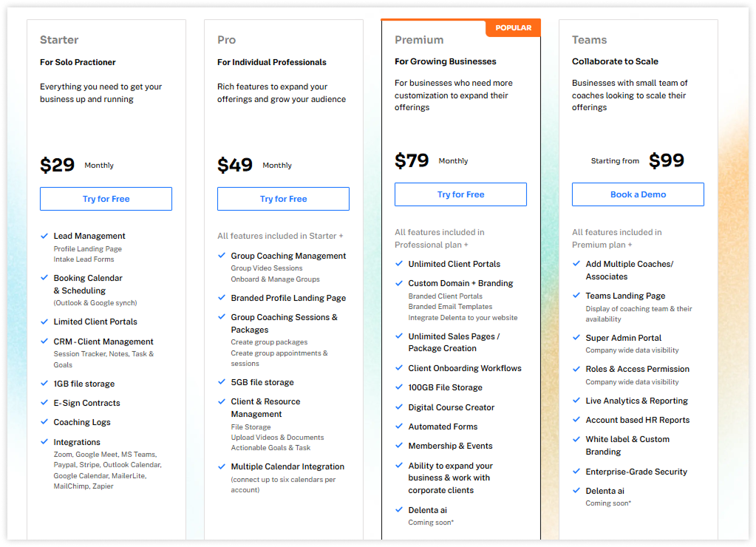Click Try for Free under Starter plan
The image size is (756, 547).
106,199
